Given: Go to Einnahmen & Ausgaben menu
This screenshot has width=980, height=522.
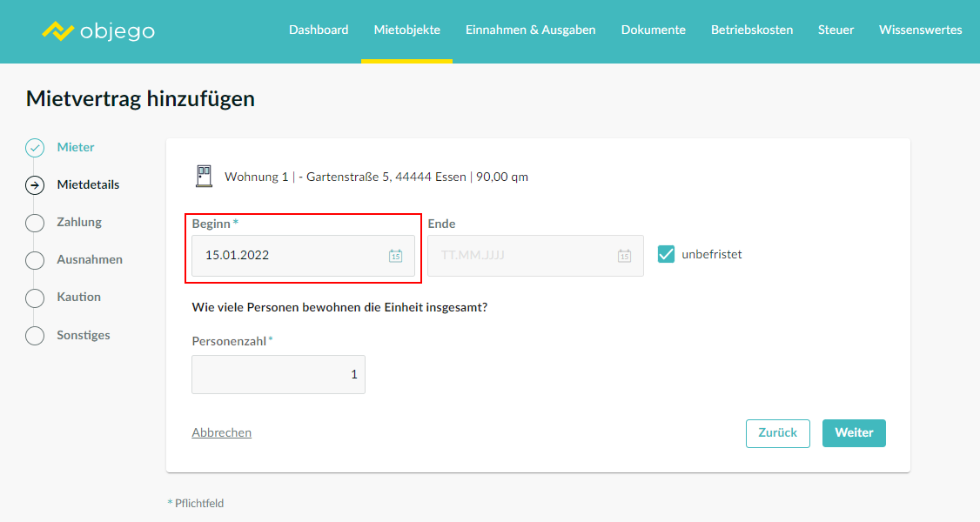Looking at the screenshot, I should click(530, 30).
